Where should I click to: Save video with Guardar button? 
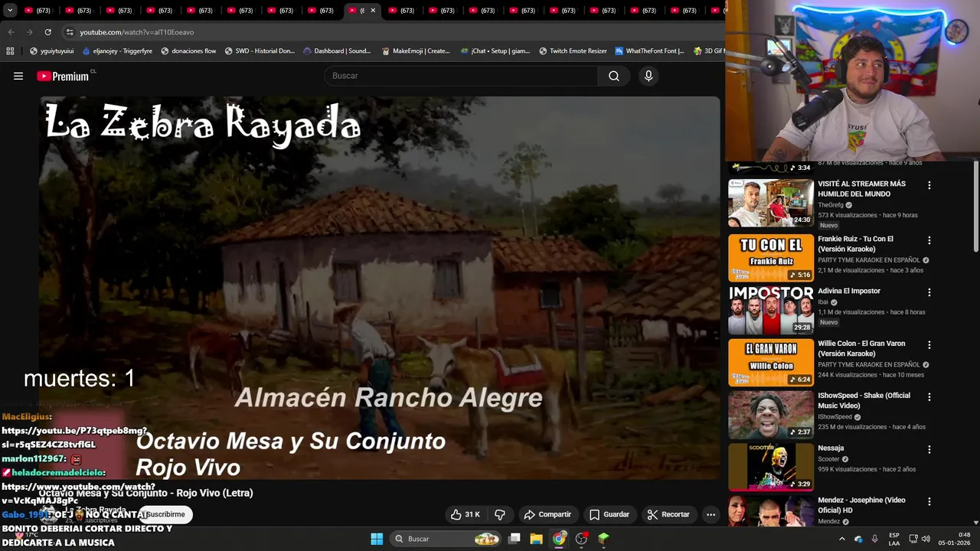609,514
